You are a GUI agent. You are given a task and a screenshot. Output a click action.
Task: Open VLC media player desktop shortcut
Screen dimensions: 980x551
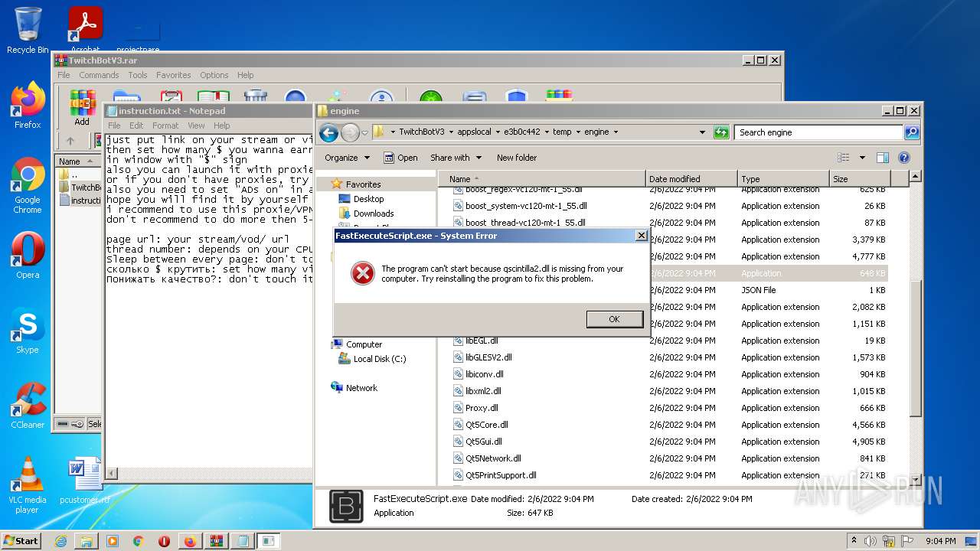(x=28, y=486)
